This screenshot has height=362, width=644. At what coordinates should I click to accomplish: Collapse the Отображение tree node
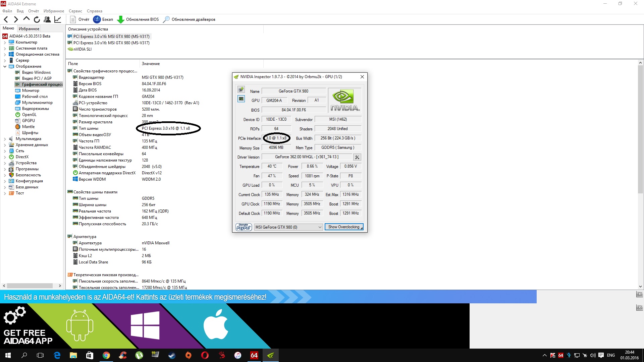(x=5, y=66)
